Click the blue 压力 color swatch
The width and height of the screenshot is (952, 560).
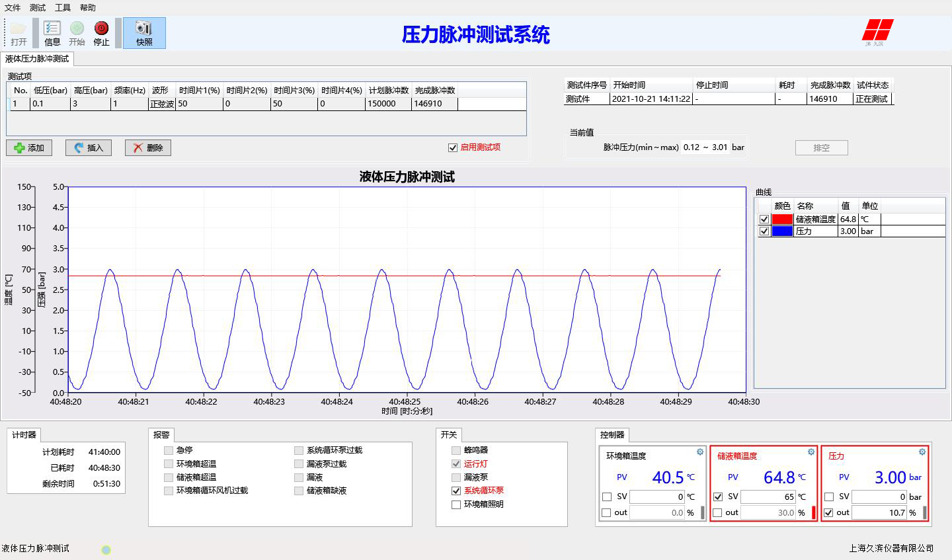(782, 231)
